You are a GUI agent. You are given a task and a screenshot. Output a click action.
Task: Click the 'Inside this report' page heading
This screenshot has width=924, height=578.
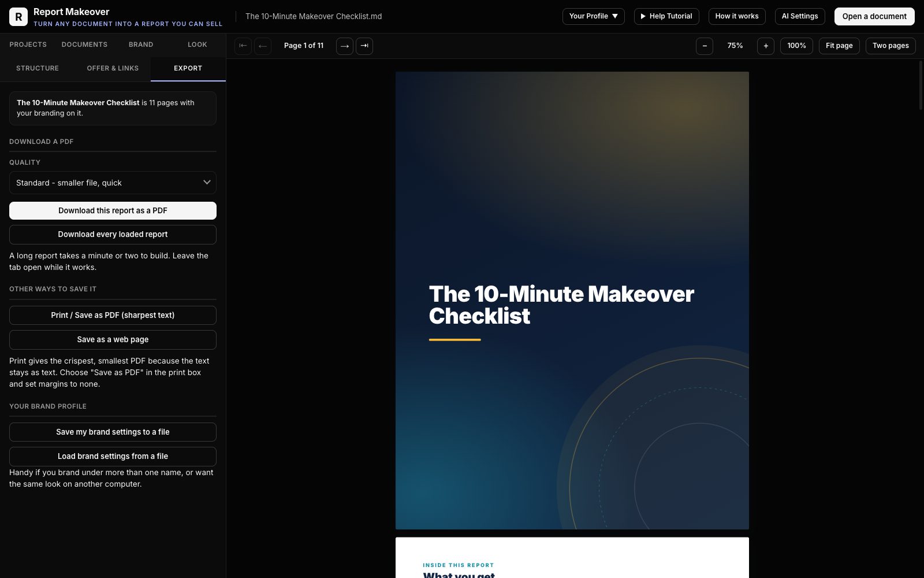click(x=458, y=565)
